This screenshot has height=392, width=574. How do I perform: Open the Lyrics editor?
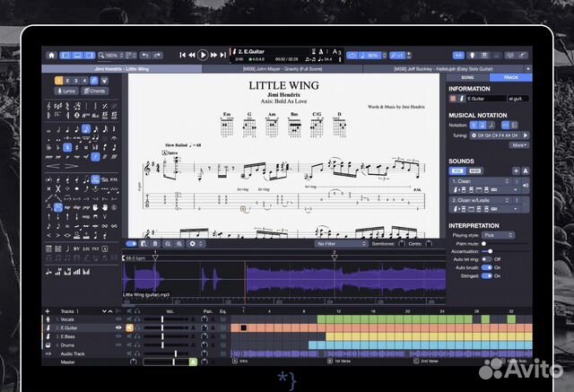[66, 91]
